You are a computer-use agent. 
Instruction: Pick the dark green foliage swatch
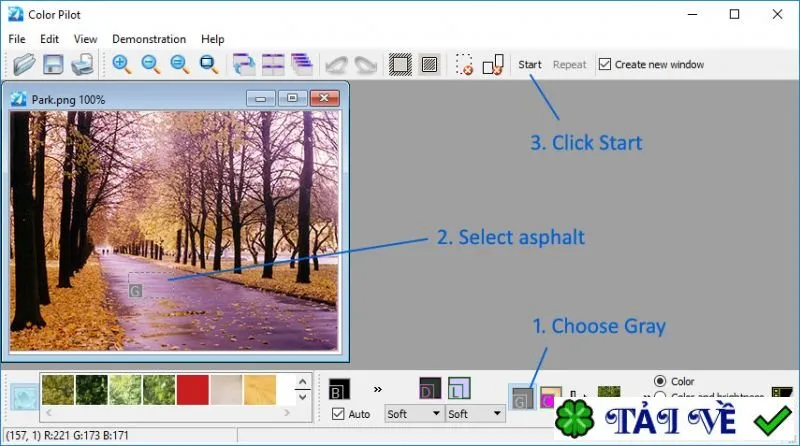92,390
